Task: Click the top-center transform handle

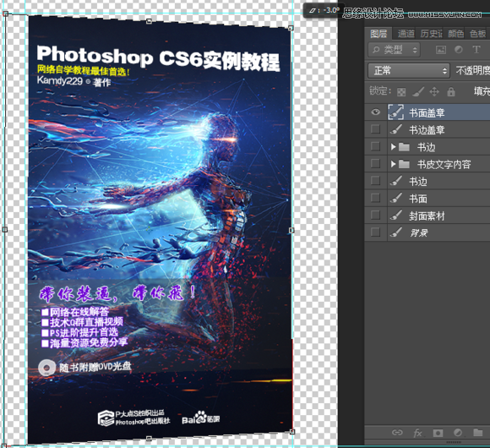Action: point(149,21)
